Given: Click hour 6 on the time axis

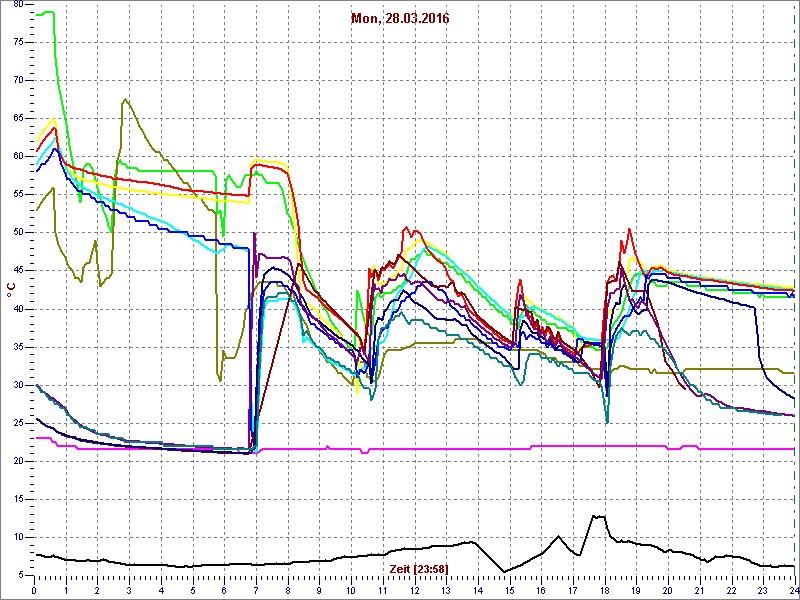Looking at the screenshot, I should [224, 590].
